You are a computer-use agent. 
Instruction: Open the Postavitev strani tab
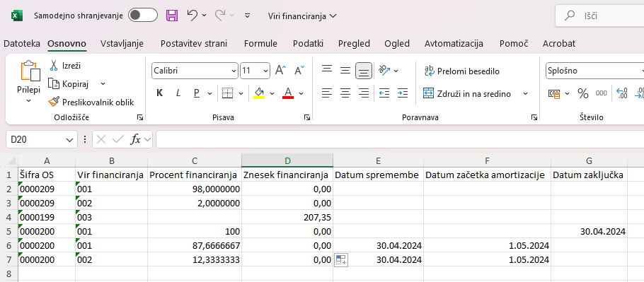194,43
